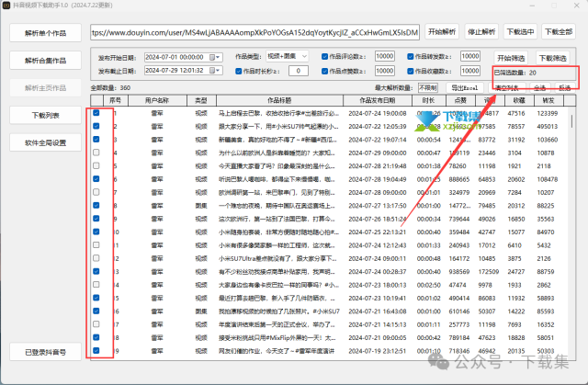
Task: Click 下载全部 button
Action: [559, 32]
